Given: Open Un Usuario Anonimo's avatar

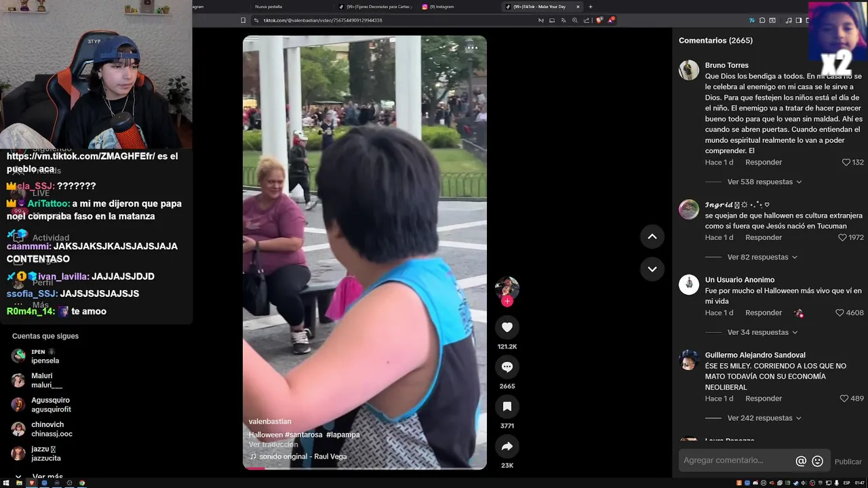Looking at the screenshot, I should [x=689, y=285].
